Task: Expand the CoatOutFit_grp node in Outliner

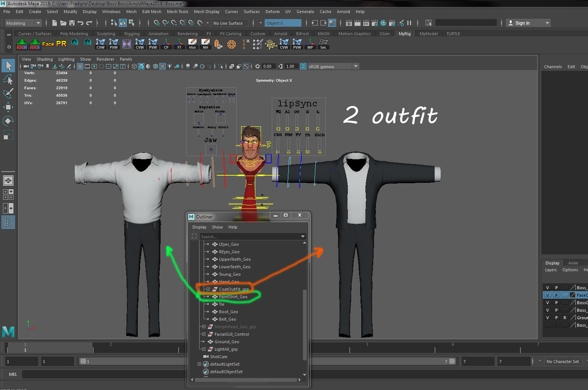Action: click(x=208, y=289)
